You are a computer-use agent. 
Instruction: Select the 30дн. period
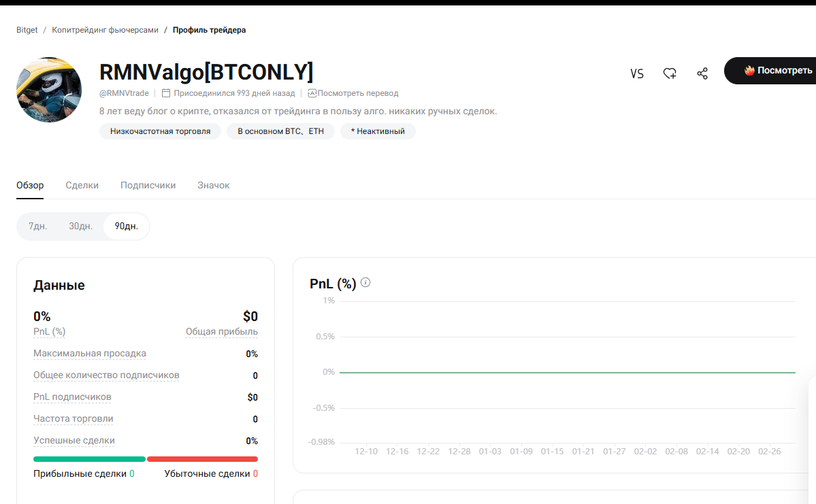pos(81,226)
